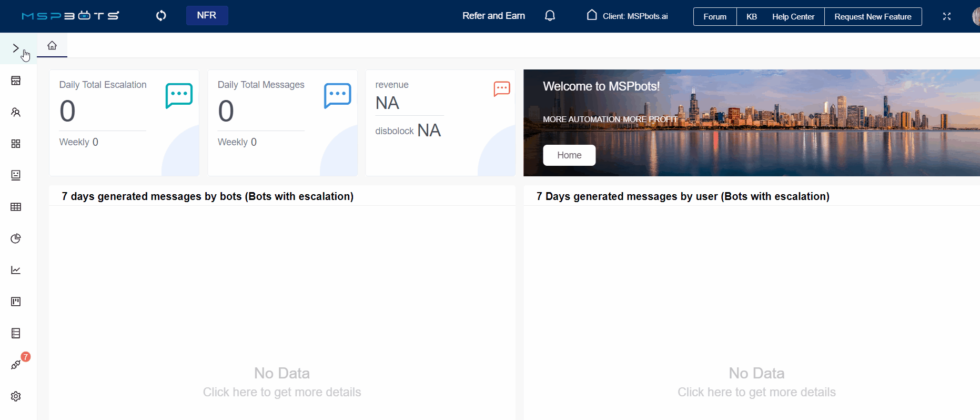Open the table grid icon in sidebar
The height and width of the screenshot is (420, 980).
pos(16,207)
